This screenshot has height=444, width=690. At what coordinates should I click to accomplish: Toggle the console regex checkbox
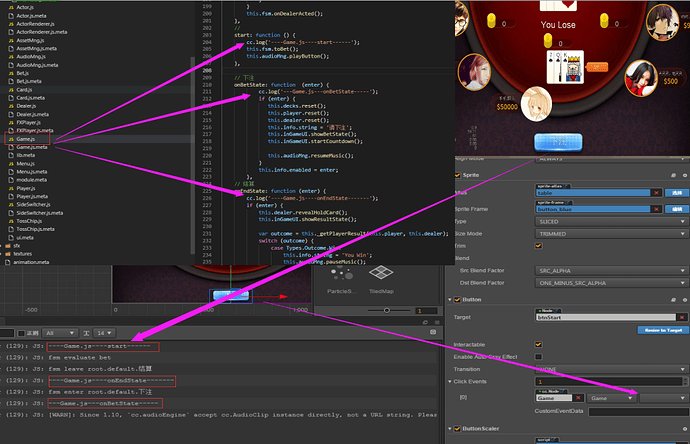coord(21,333)
